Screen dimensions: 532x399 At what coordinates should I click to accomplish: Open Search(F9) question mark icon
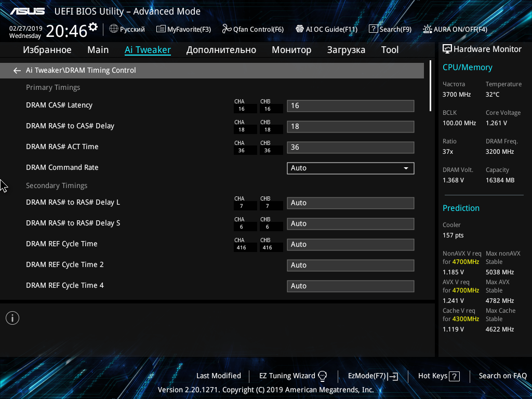point(373,29)
